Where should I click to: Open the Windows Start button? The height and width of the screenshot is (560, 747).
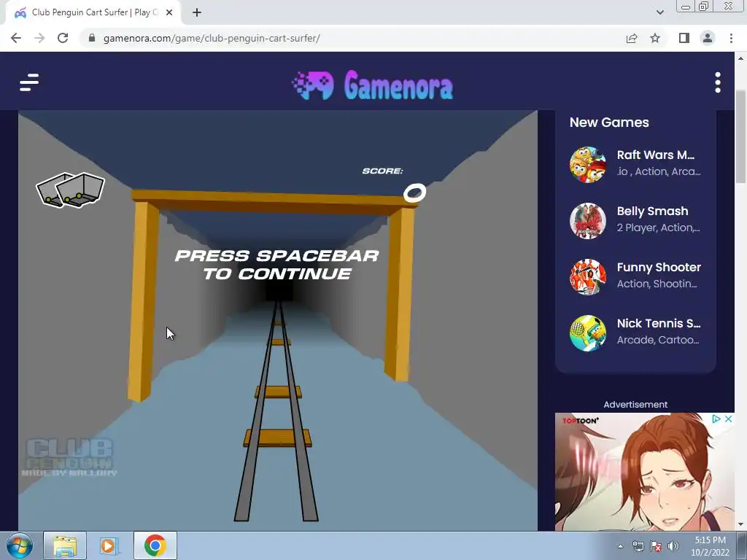click(20, 545)
